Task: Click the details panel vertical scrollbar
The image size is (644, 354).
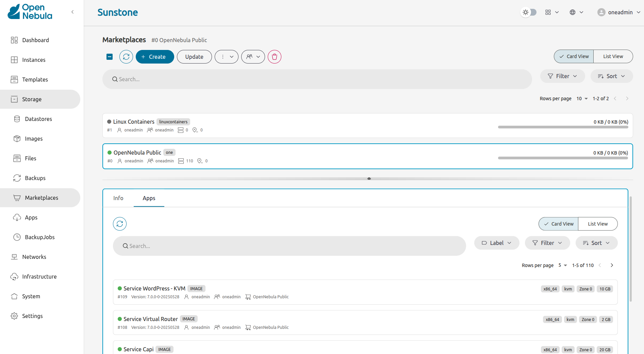Action: pos(631,249)
